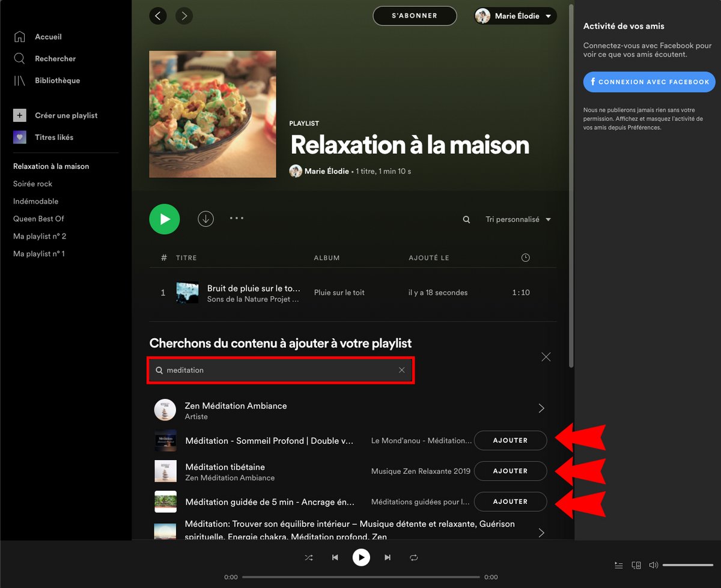
Task: Click the clock duration column icon
Action: click(526, 258)
